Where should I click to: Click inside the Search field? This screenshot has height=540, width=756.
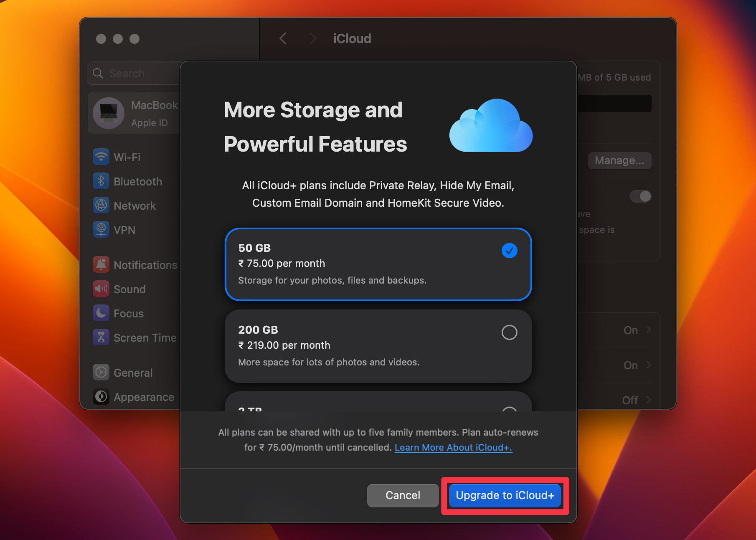138,73
